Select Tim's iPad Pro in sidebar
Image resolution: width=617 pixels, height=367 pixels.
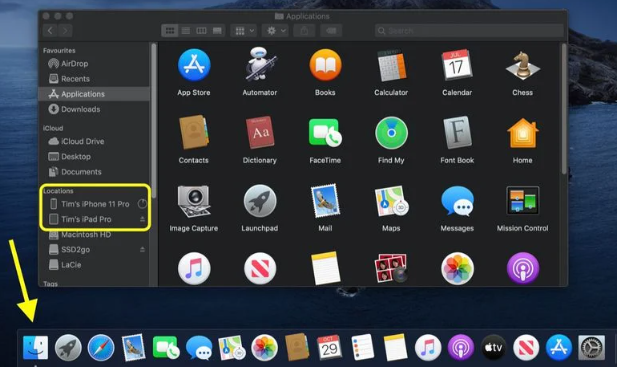94,219
